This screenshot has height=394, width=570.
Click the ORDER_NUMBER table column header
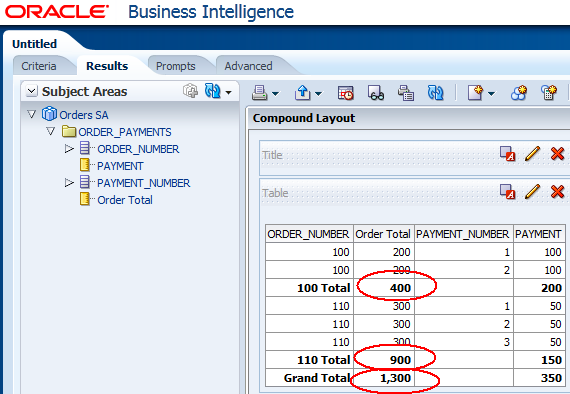click(x=308, y=234)
